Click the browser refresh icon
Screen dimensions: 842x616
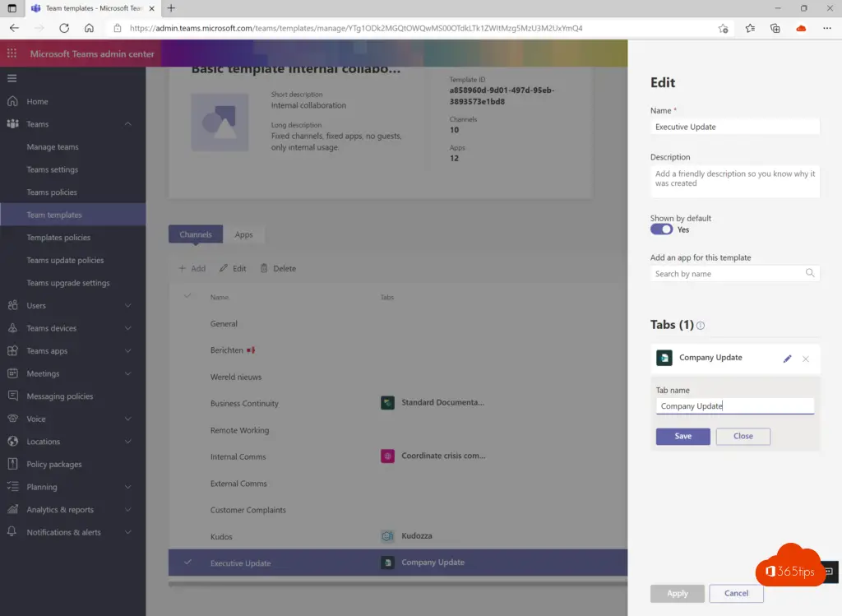coord(64,28)
